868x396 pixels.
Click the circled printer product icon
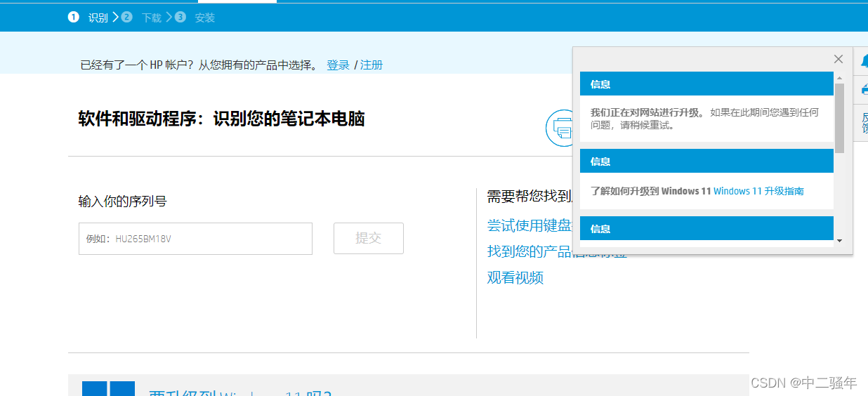(x=559, y=128)
